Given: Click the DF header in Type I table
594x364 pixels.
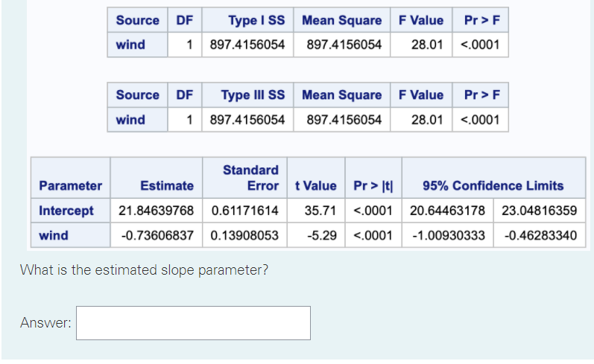Looking at the screenshot, I should tap(185, 20).
